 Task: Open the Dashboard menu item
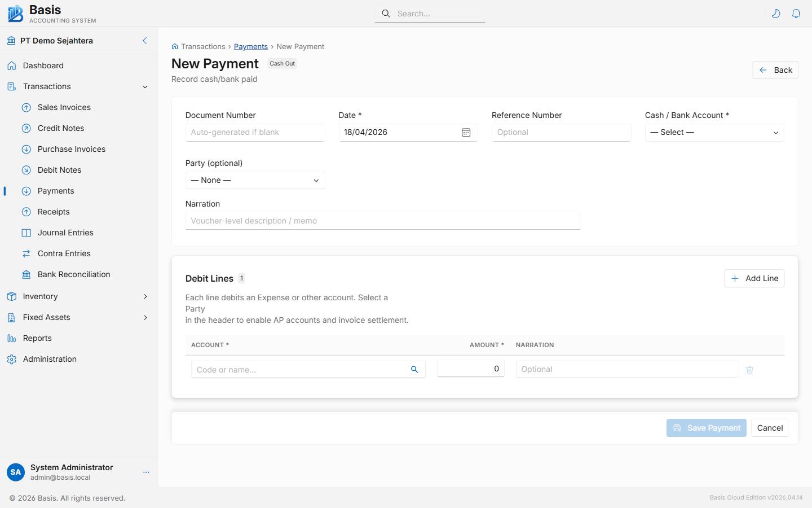pos(42,65)
